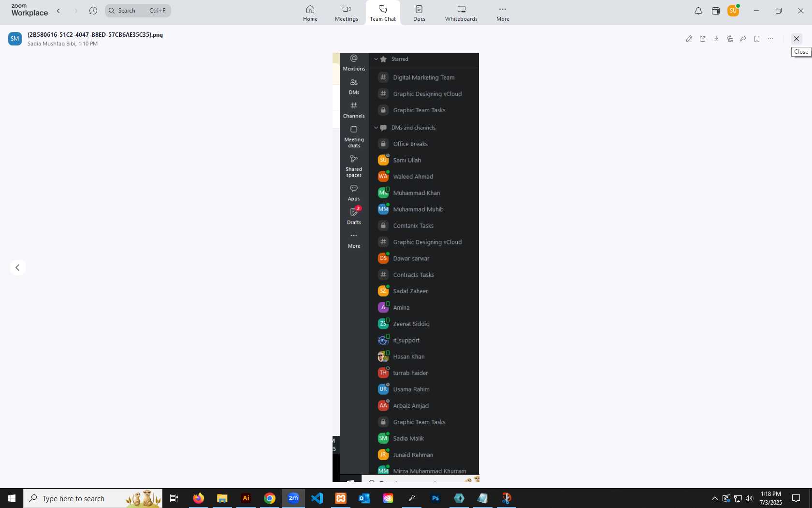Open the clock showing 1:18 PM
Viewport: 812px width, 508px height.
pos(770,498)
